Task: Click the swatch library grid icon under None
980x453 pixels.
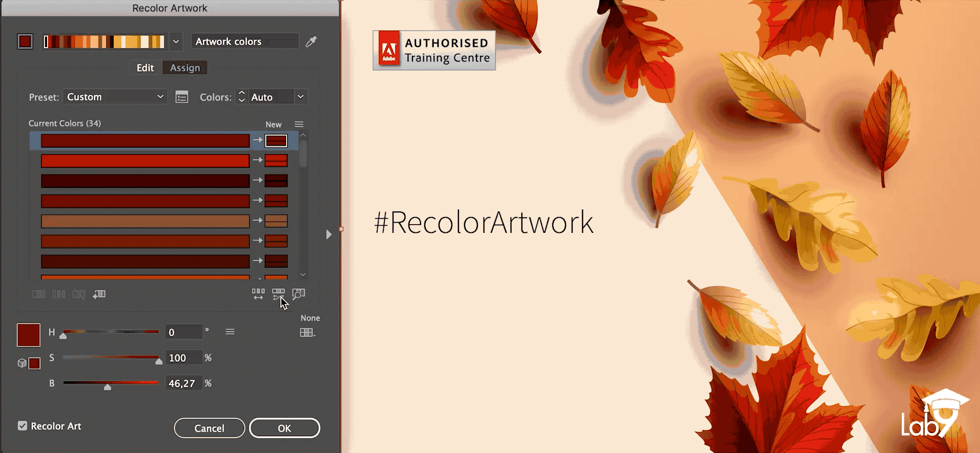Action: click(x=308, y=333)
